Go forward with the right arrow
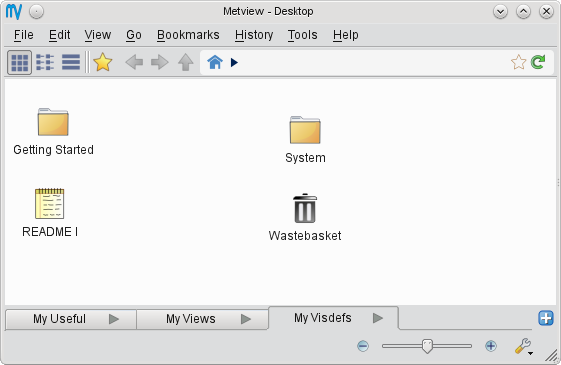The image size is (561, 365). coord(160,62)
